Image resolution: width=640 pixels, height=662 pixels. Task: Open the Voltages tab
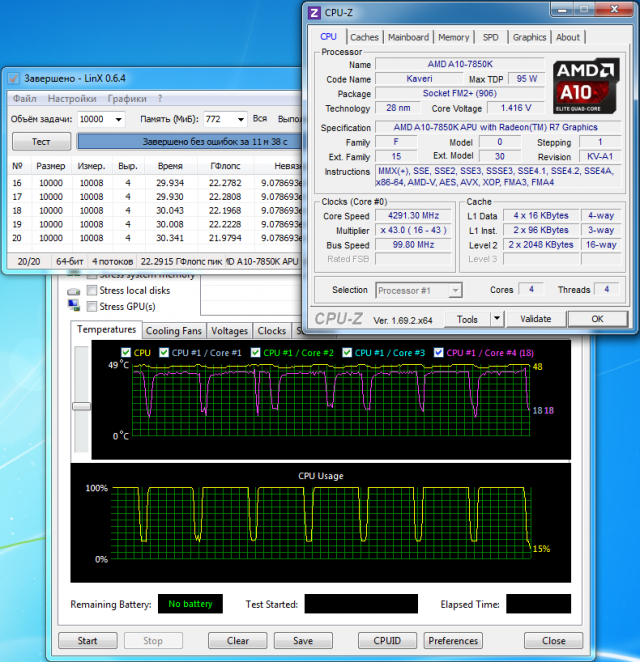point(229,331)
